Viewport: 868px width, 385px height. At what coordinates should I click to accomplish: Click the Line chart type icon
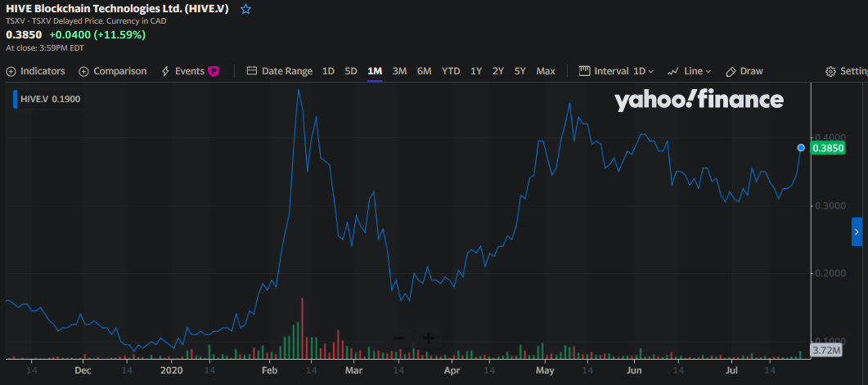click(673, 71)
